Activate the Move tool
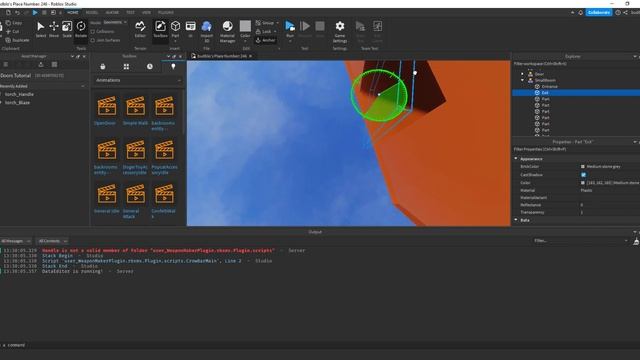Viewport: 640px width, 360px height. tap(54, 29)
